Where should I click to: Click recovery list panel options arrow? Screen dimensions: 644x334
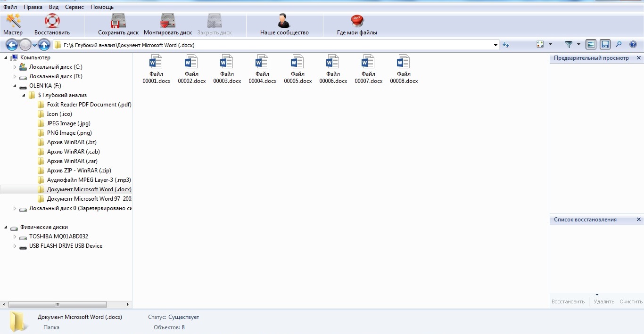597,295
